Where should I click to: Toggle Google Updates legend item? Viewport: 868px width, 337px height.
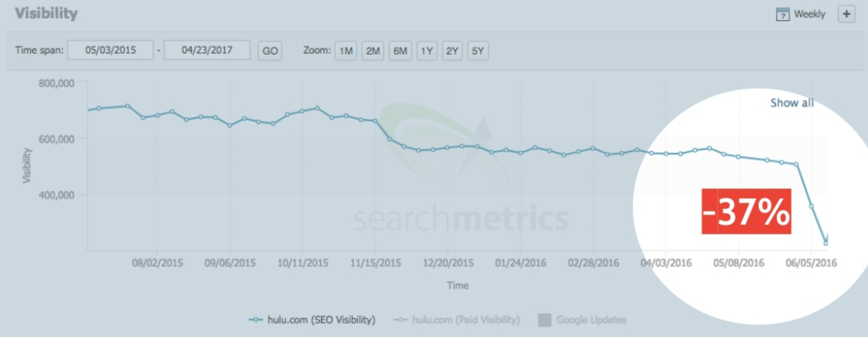591,320
